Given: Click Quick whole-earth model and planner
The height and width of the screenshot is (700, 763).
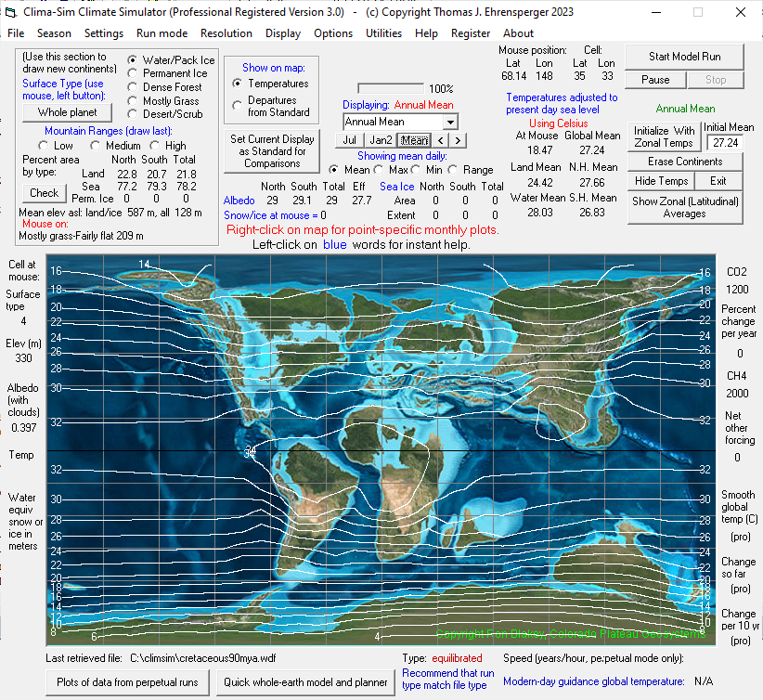Looking at the screenshot, I should 305,682.
